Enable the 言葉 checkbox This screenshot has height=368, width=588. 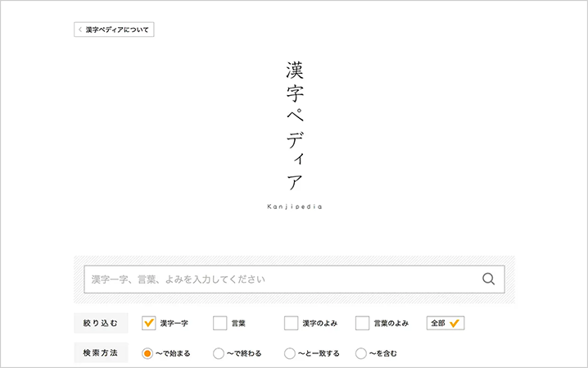[219, 323]
